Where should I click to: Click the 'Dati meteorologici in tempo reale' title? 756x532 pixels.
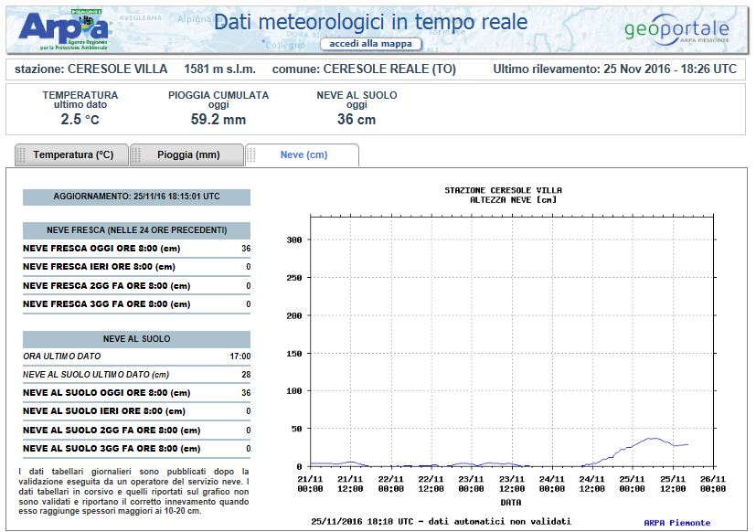(371, 22)
